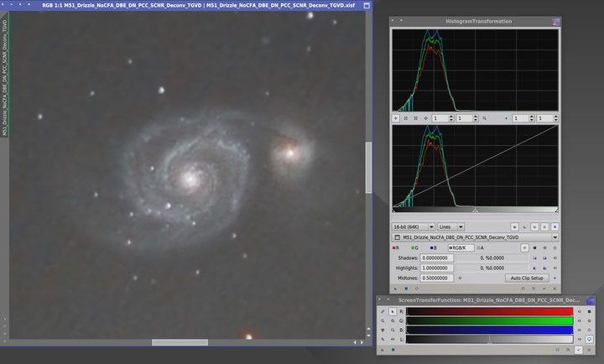This screenshot has width=604, height=364.
Task: Toggle the checkmark enable button in ScreenTransferFunction
Action: (x=578, y=350)
